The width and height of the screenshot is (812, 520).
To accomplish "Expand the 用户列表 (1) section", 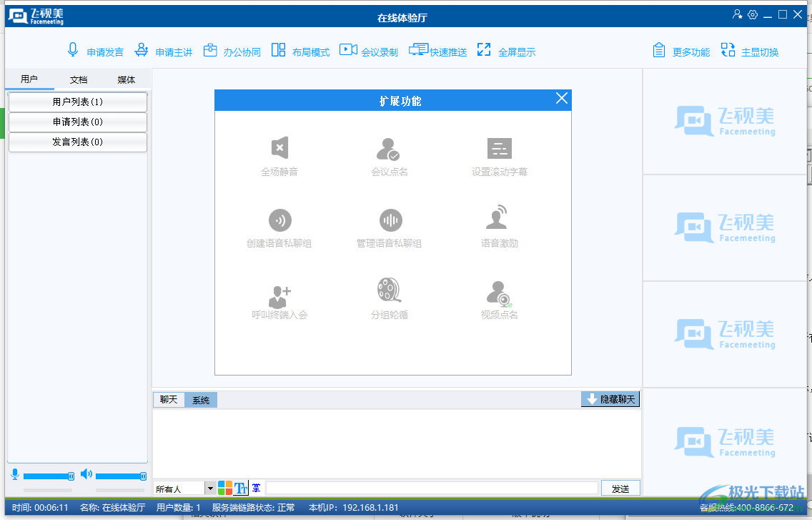I will coord(78,102).
